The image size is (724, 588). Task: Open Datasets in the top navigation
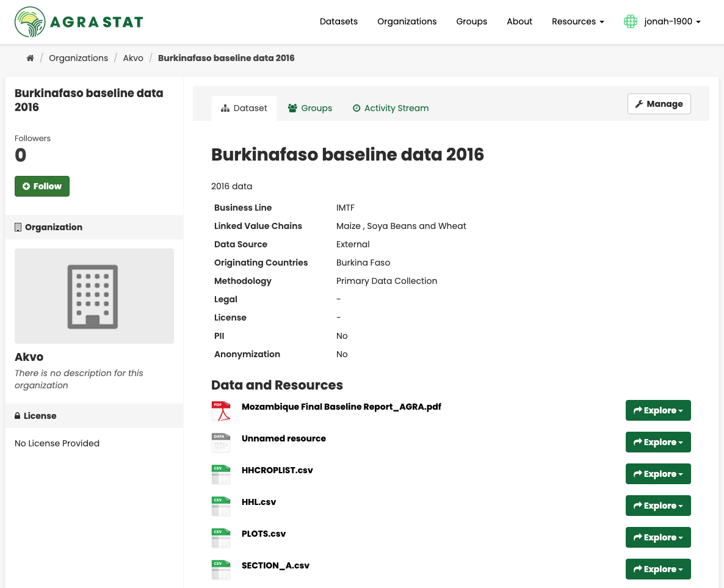click(x=338, y=22)
